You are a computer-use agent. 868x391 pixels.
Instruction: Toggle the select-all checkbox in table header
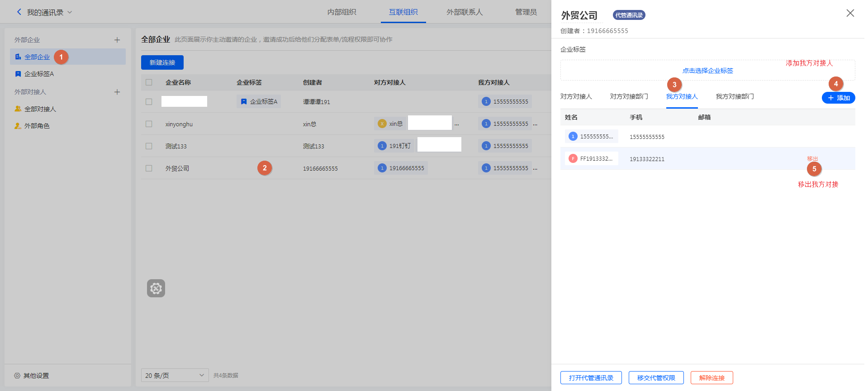pyautogui.click(x=149, y=82)
